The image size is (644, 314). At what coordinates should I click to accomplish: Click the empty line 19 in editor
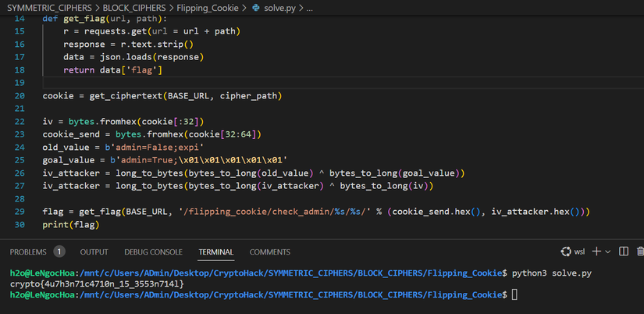click(x=343, y=83)
